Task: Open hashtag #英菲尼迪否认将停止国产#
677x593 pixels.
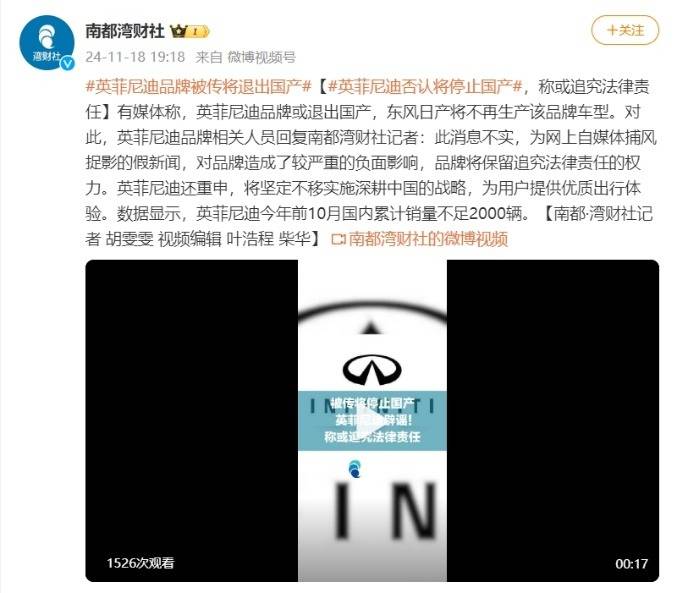Action: click(x=425, y=87)
